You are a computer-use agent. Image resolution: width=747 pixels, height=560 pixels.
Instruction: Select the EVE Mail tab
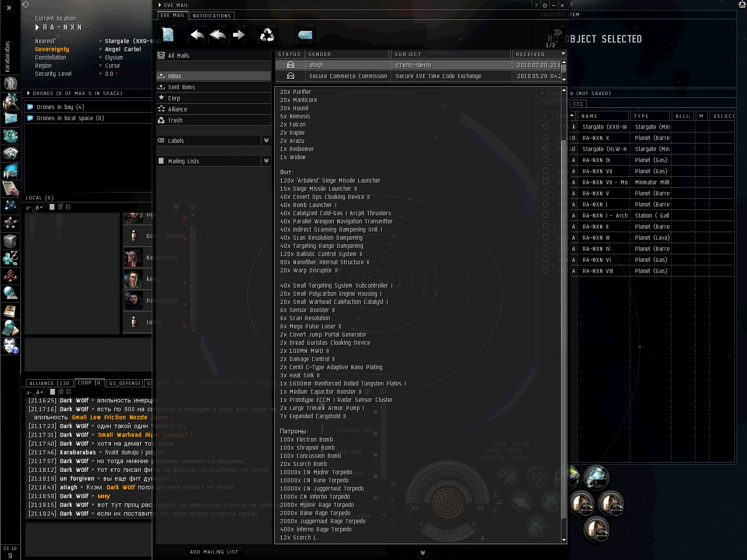pos(173,16)
